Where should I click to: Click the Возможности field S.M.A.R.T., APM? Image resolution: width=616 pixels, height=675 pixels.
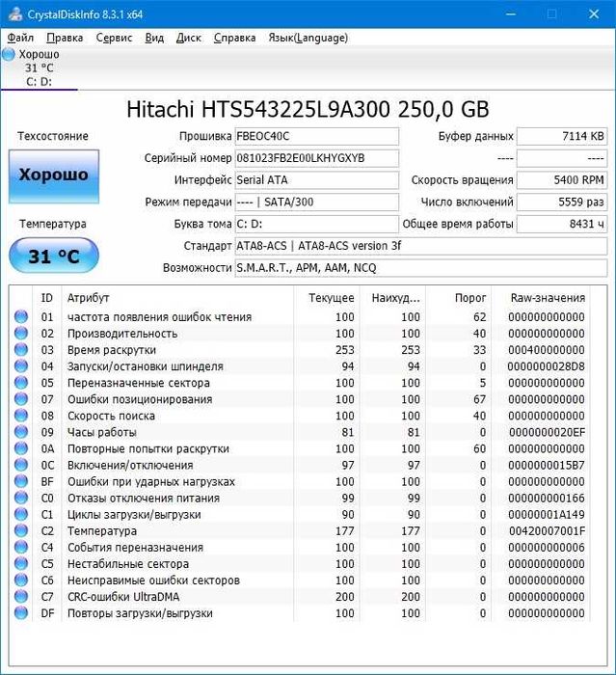coord(421,268)
